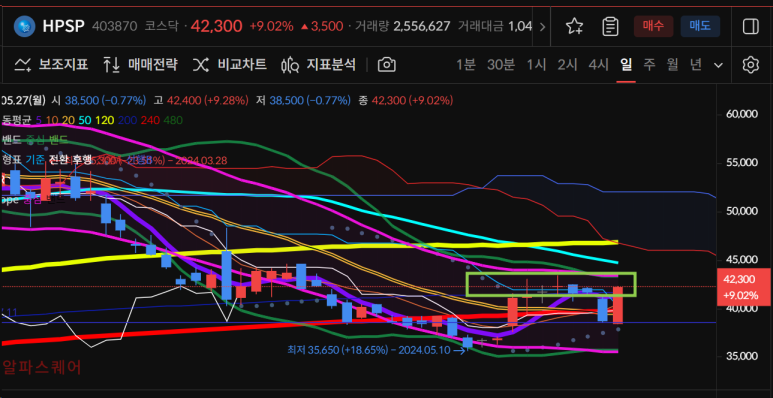Click the 매도 sell button

(x=700, y=26)
